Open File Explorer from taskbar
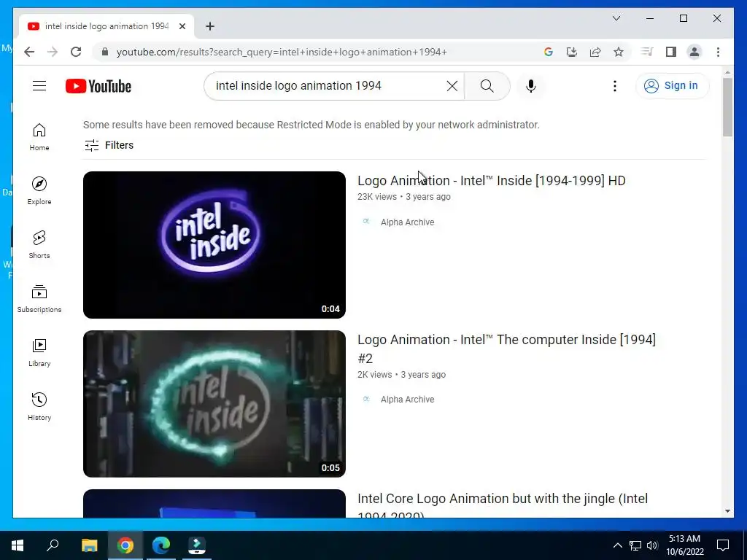This screenshot has height=560, width=747. pos(89,545)
